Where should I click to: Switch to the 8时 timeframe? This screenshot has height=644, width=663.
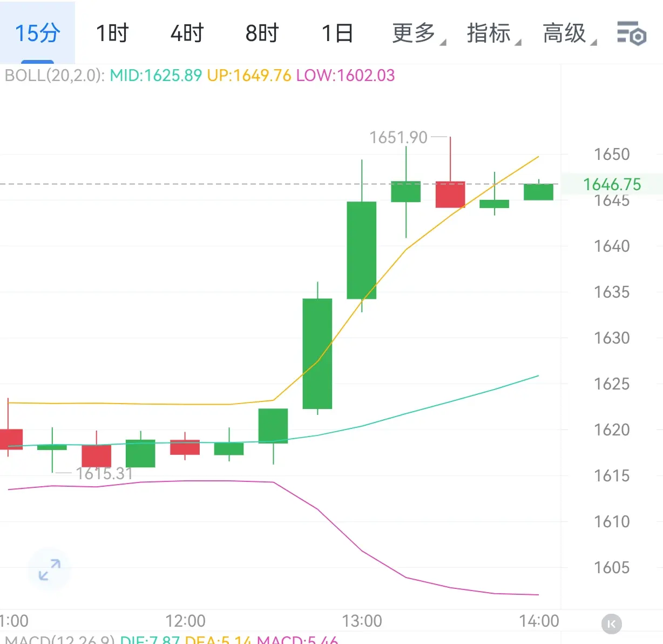click(262, 33)
